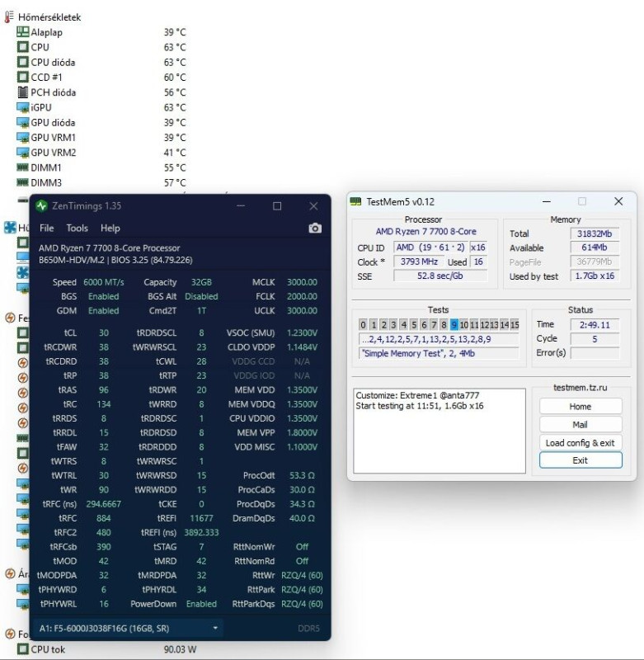Image resolution: width=644 pixels, height=660 pixels.
Task: Click the BGS Enabled value
Action: [x=103, y=296]
